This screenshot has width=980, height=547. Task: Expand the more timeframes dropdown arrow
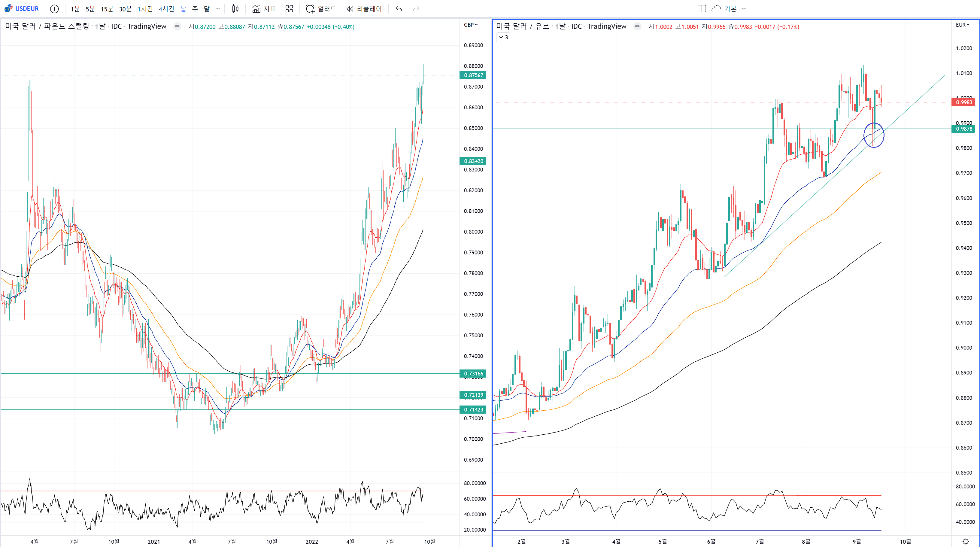(218, 9)
